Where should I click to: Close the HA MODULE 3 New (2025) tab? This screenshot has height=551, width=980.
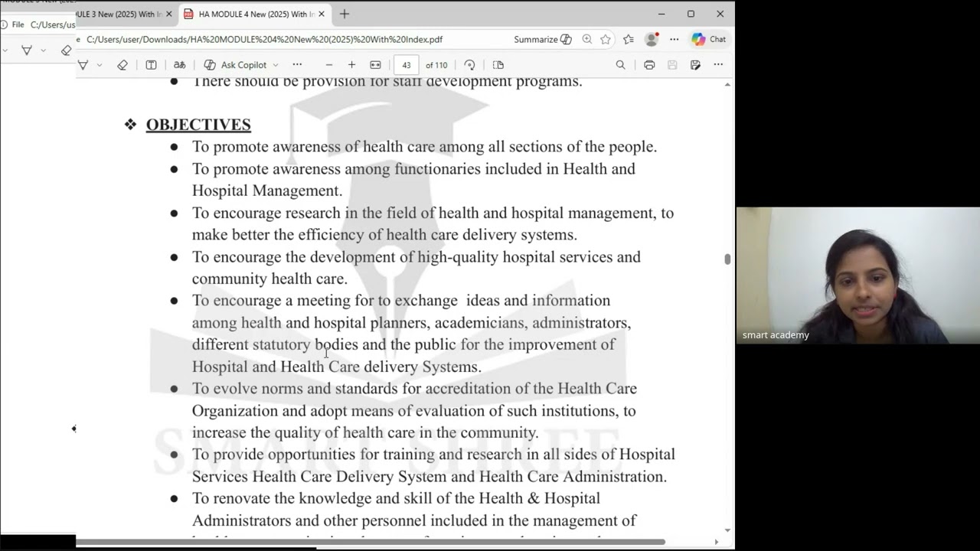pos(169,14)
